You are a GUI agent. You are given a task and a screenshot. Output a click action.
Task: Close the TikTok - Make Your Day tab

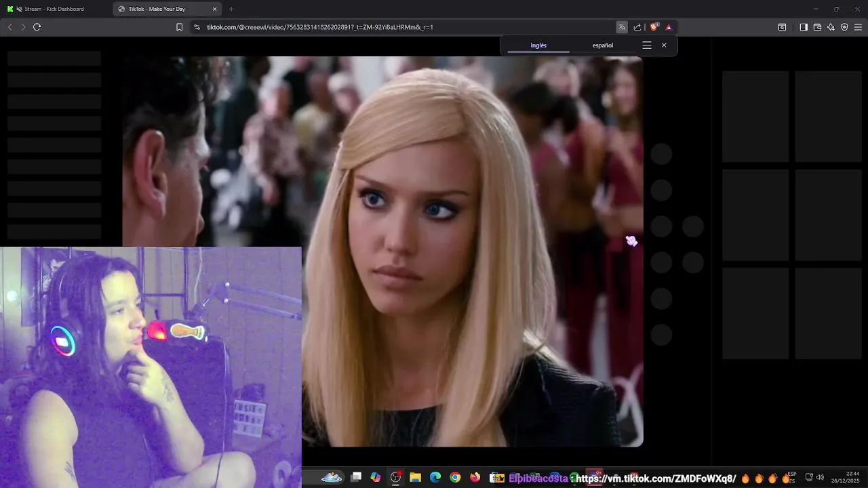(215, 9)
